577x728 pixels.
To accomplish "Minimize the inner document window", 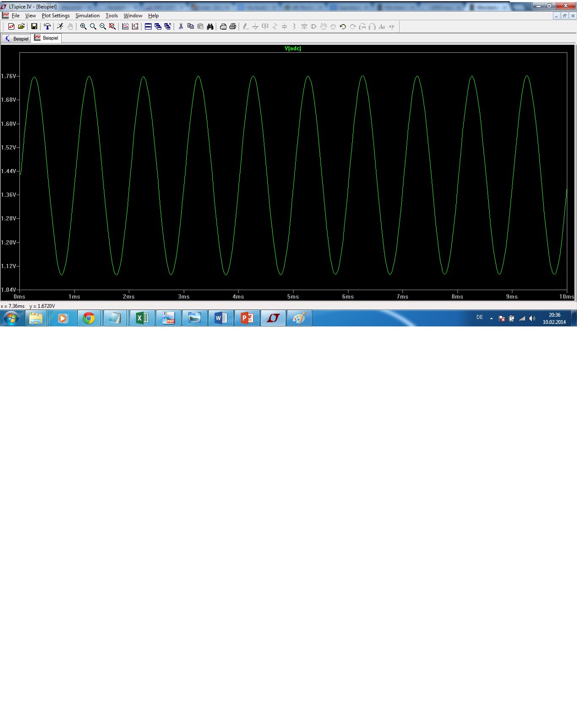I will tap(557, 16).
